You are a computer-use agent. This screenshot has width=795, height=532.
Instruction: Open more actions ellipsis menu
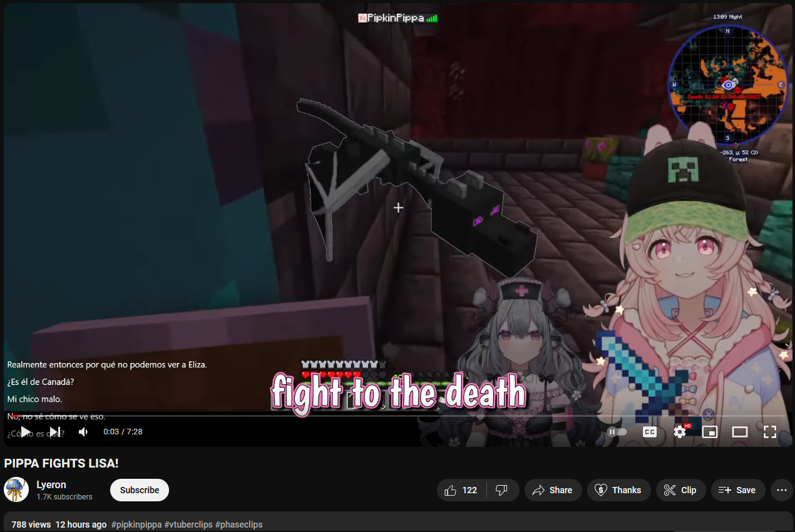782,490
